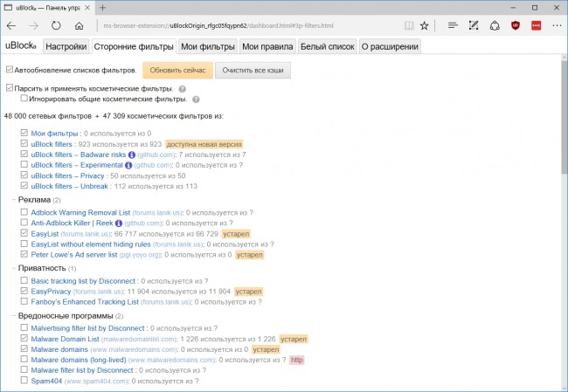
Task: Click the Очистить все кэши button
Action: 253,70
